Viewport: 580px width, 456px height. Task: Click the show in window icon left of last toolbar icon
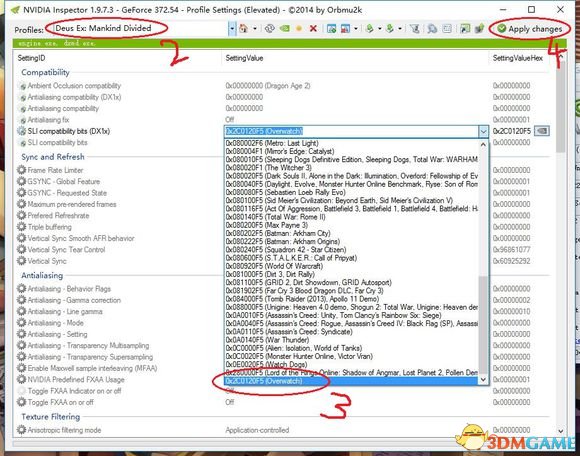465,28
